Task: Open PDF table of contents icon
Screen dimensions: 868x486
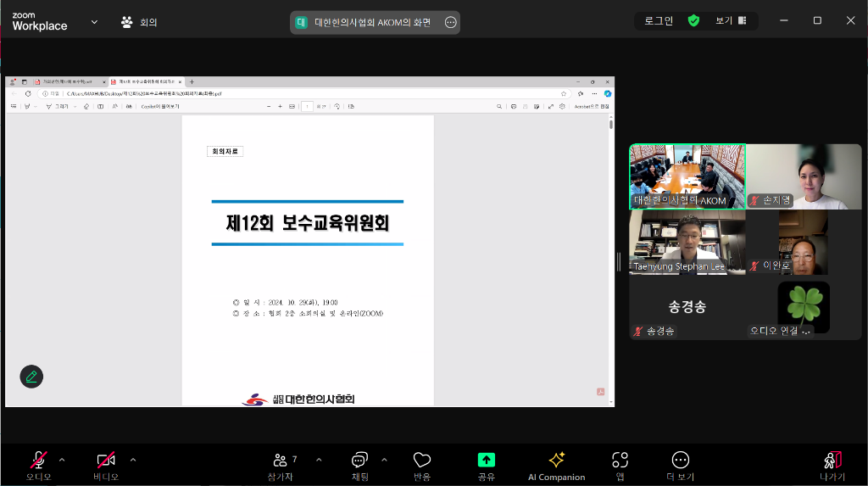Action: pyautogui.click(x=14, y=106)
